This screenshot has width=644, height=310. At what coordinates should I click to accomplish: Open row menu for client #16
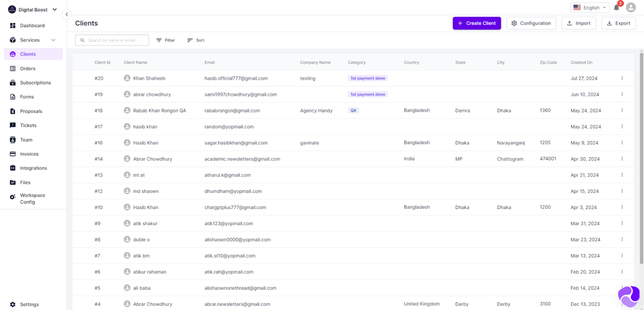[622, 143]
